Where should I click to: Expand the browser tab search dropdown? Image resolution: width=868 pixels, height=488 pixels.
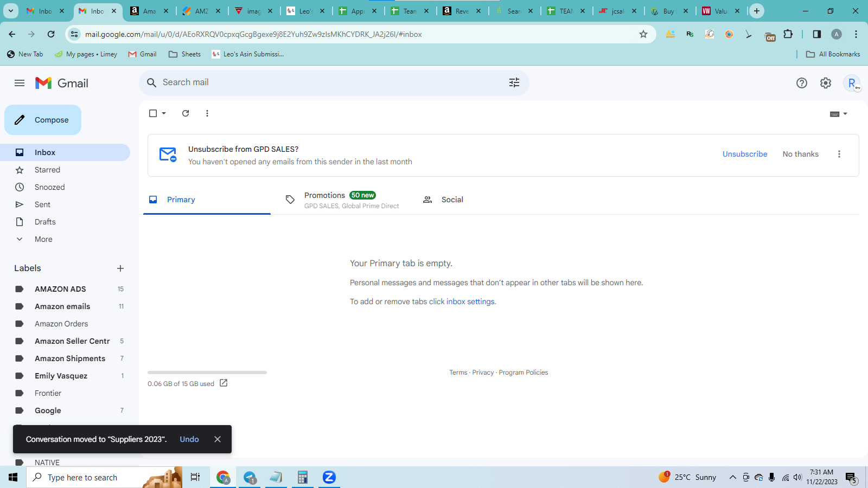click(x=11, y=11)
